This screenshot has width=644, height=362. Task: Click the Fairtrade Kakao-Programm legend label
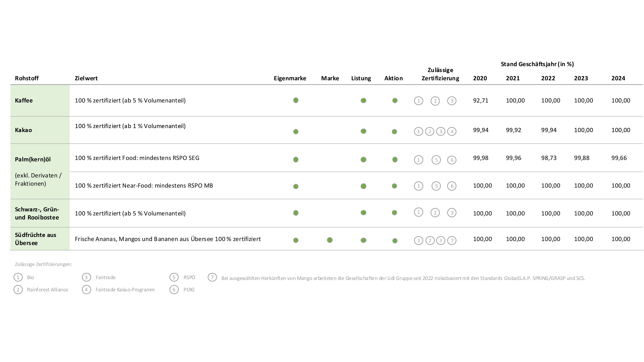125,290
